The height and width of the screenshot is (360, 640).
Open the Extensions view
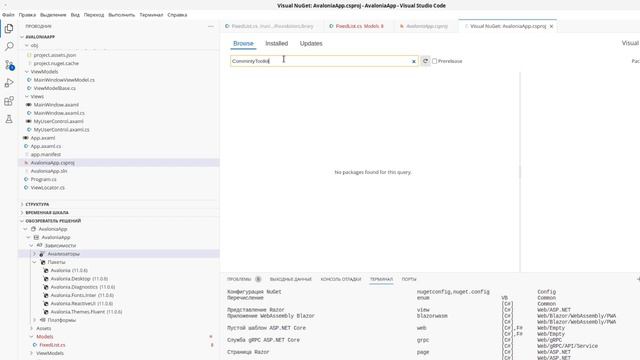[x=9, y=101]
